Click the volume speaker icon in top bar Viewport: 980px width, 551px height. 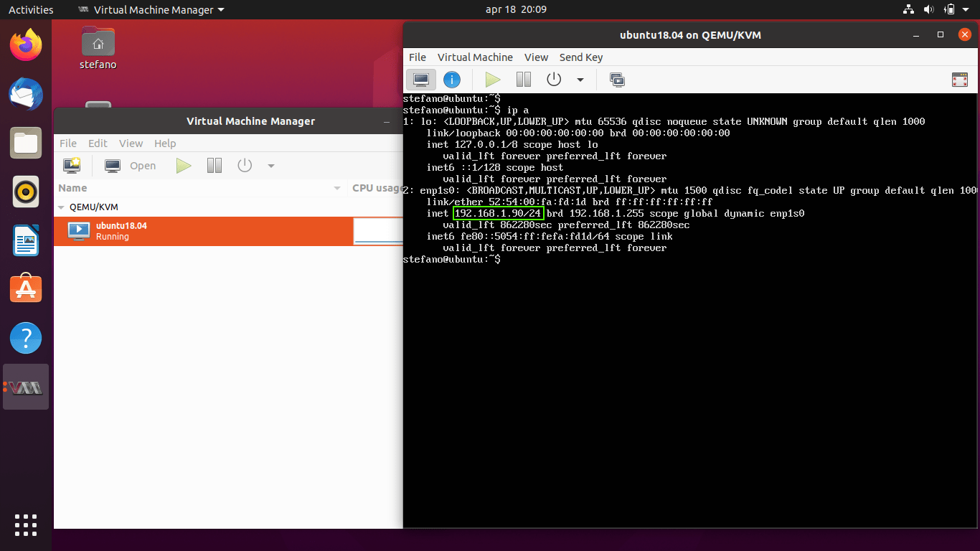point(929,10)
